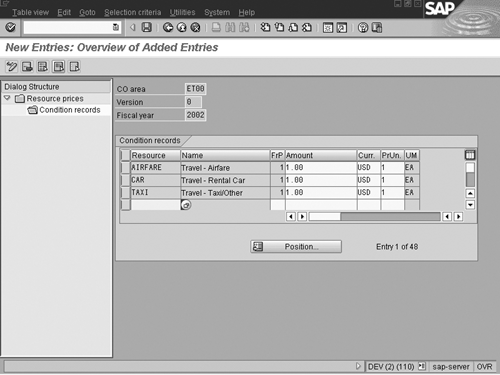Click the CAR resource cell
This screenshot has height=375, width=500.
pos(155,180)
